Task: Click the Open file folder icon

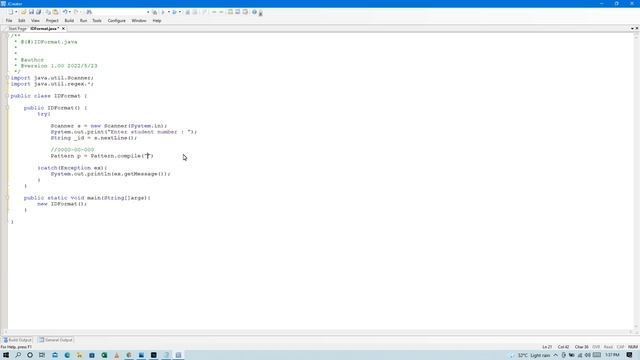Action: [24, 12]
